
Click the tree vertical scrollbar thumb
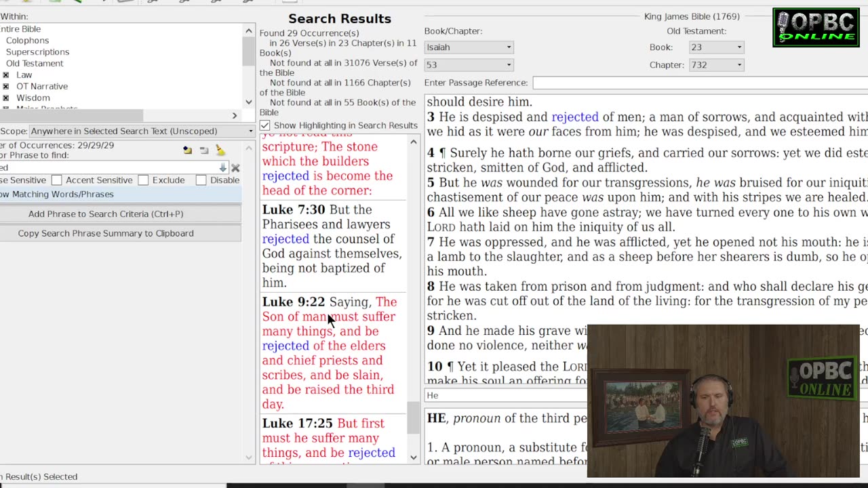(x=248, y=51)
